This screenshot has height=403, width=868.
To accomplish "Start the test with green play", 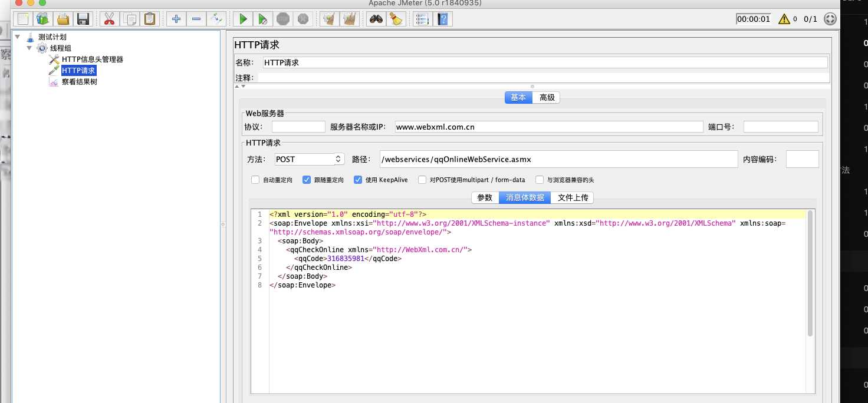I will 243,19.
